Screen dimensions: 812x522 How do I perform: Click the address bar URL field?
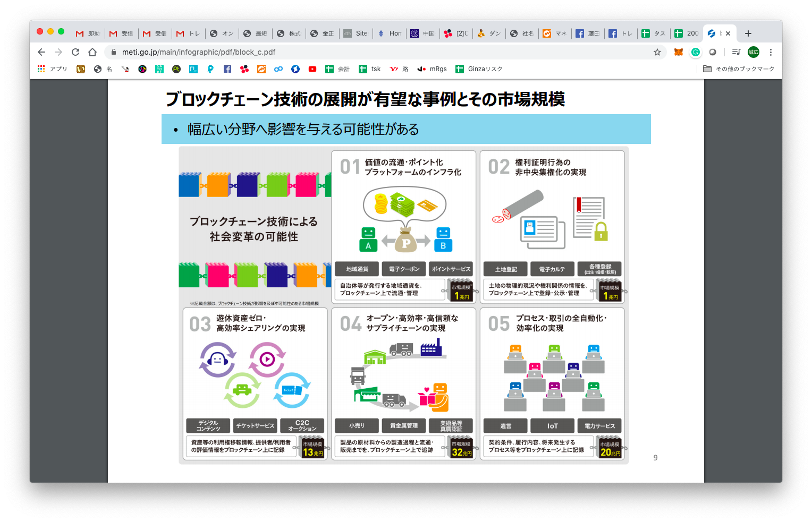(372, 52)
